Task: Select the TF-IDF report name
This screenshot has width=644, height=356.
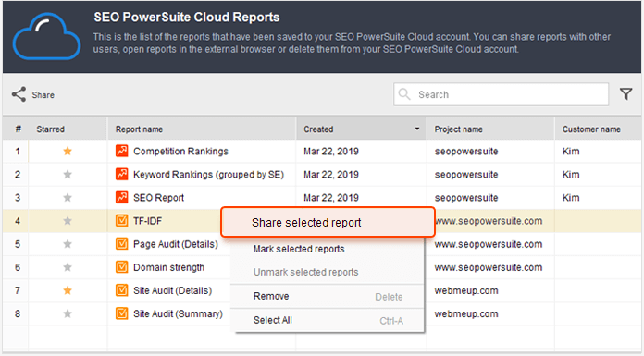Action: point(147,220)
